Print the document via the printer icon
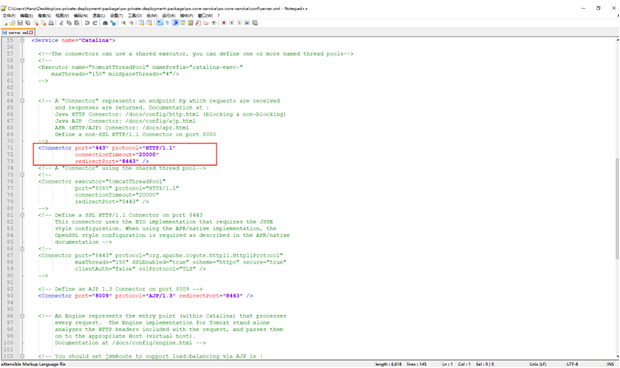 tap(51, 23)
